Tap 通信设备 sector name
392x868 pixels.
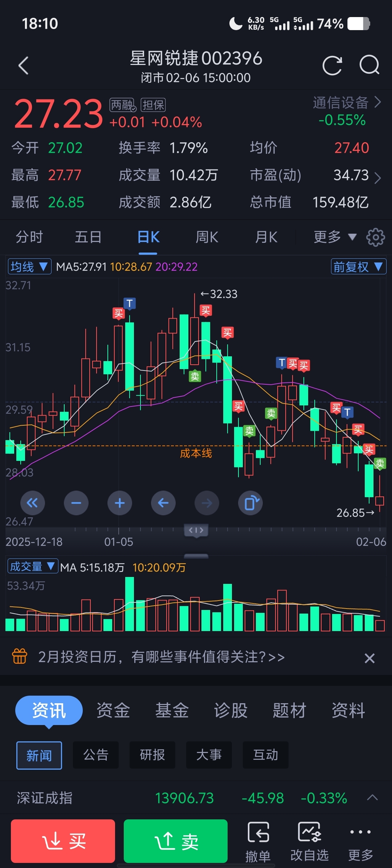[x=341, y=103]
